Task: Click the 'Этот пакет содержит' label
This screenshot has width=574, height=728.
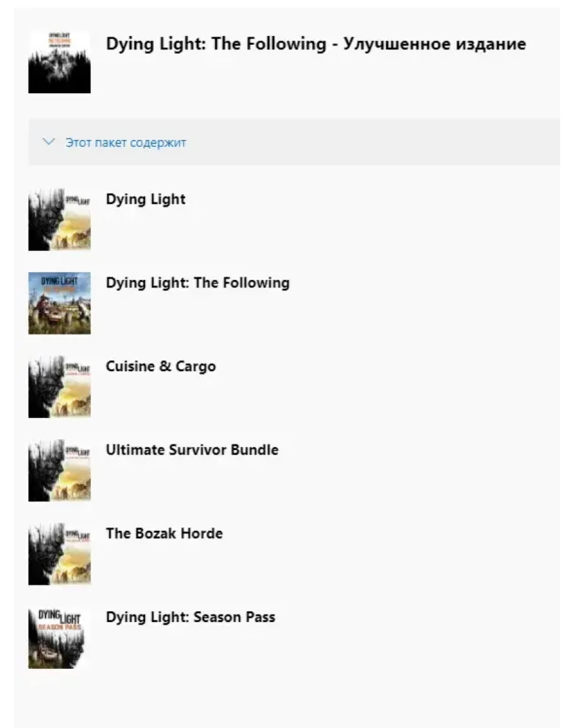Action: click(126, 142)
